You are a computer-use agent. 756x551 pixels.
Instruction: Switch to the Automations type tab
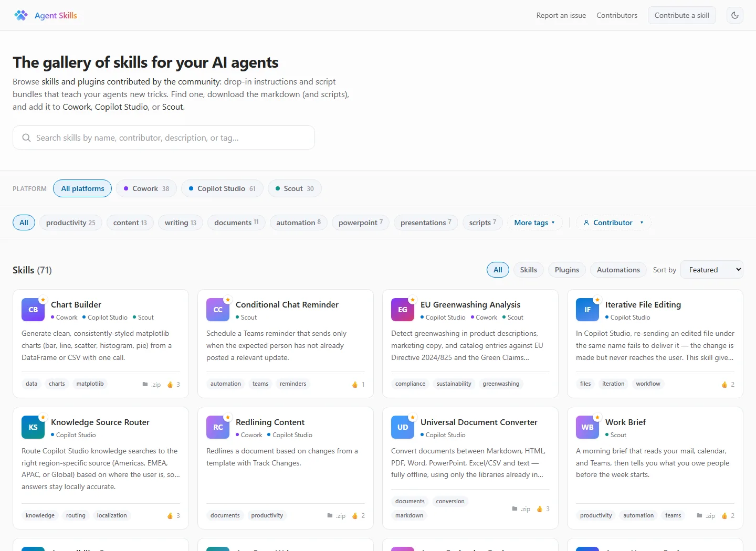pyautogui.click(x=618, y=270)
